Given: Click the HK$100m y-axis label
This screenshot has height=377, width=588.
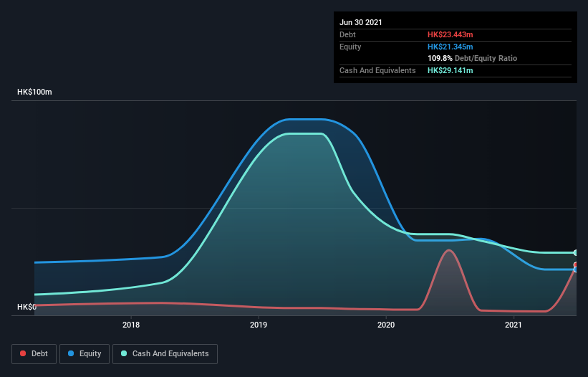Looking at the screenshot, I should point(34,92).
